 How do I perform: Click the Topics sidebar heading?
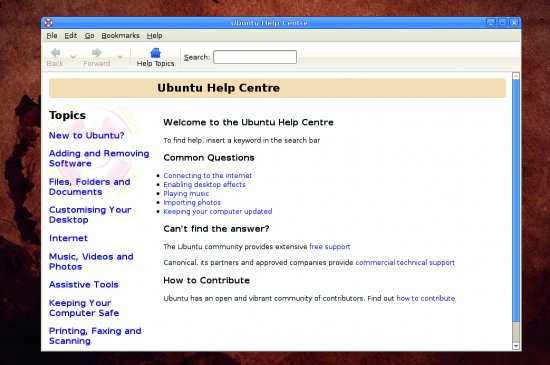click(x=67, y=115)
